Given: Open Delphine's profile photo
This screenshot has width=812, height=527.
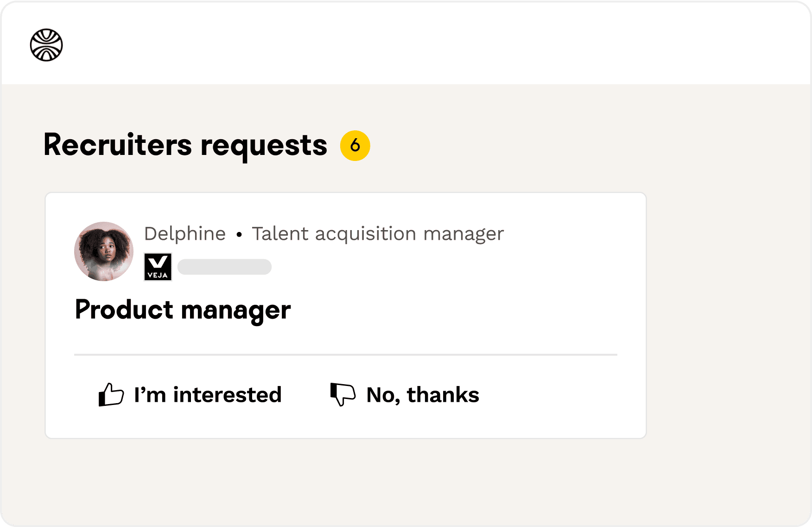Looking at the screenshot, I should [x=104, y=251].
